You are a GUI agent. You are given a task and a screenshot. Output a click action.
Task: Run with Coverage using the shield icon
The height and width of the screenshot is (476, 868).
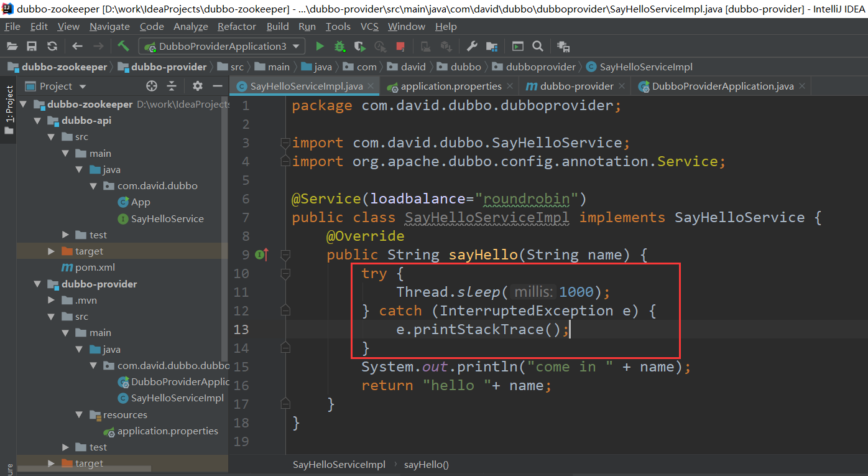pyautogui.click(x=359, y=46)
